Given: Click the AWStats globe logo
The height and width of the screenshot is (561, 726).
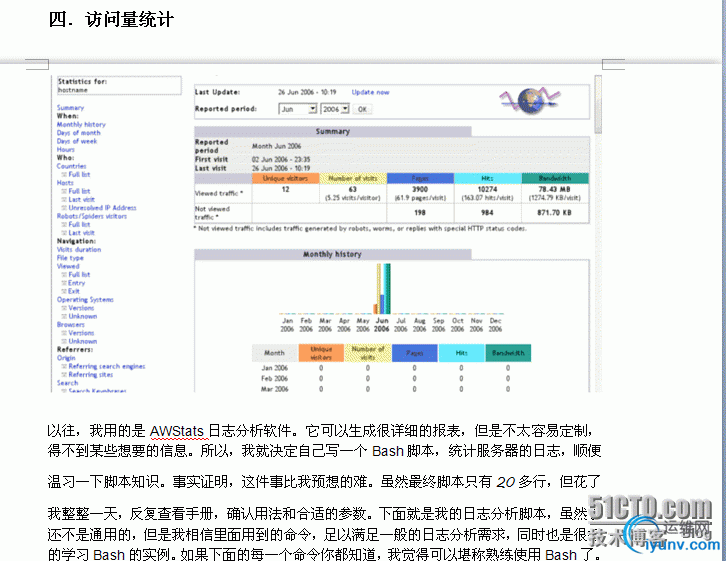Looking at the screenshot, I should pyautogui.click(x=530, y=100).
